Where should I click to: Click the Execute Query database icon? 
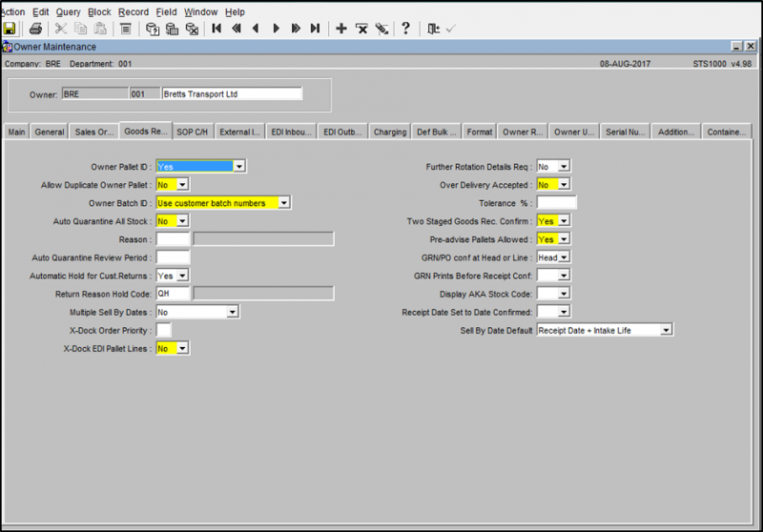coord(172,29)
